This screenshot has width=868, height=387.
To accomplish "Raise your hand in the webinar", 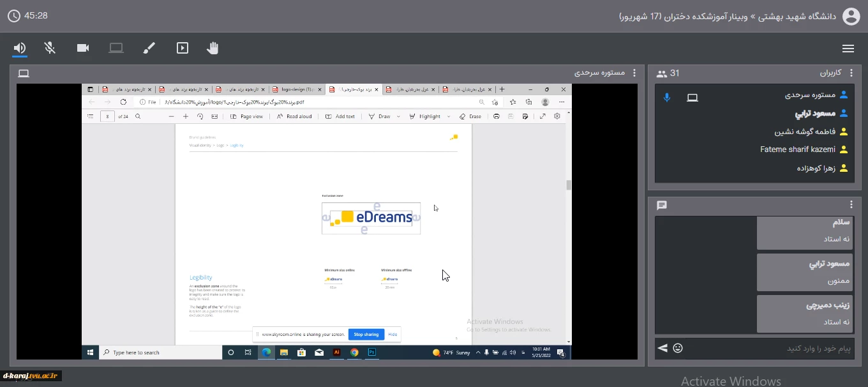I will 213,48.
